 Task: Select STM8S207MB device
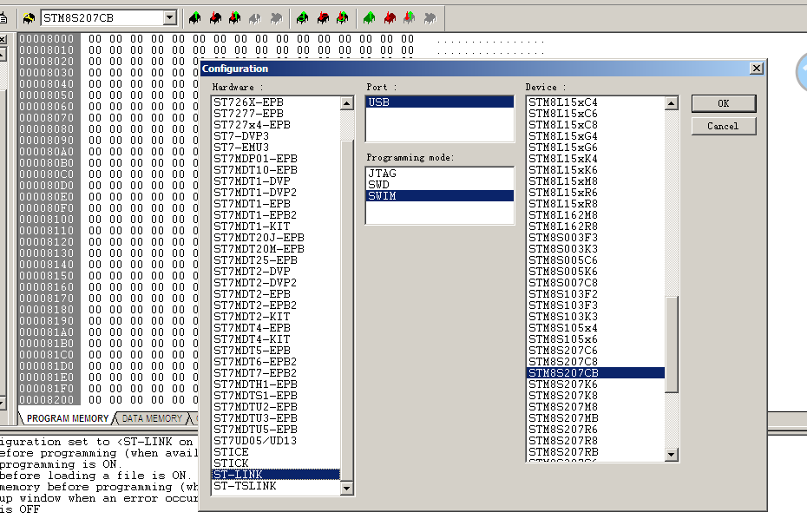pos(596,418)
